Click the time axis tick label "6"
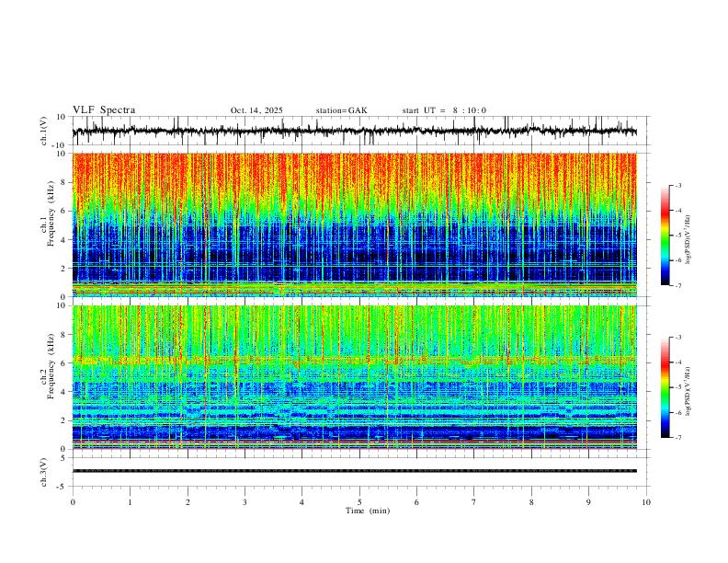The image size is (728, 563). tap(416, 502)
